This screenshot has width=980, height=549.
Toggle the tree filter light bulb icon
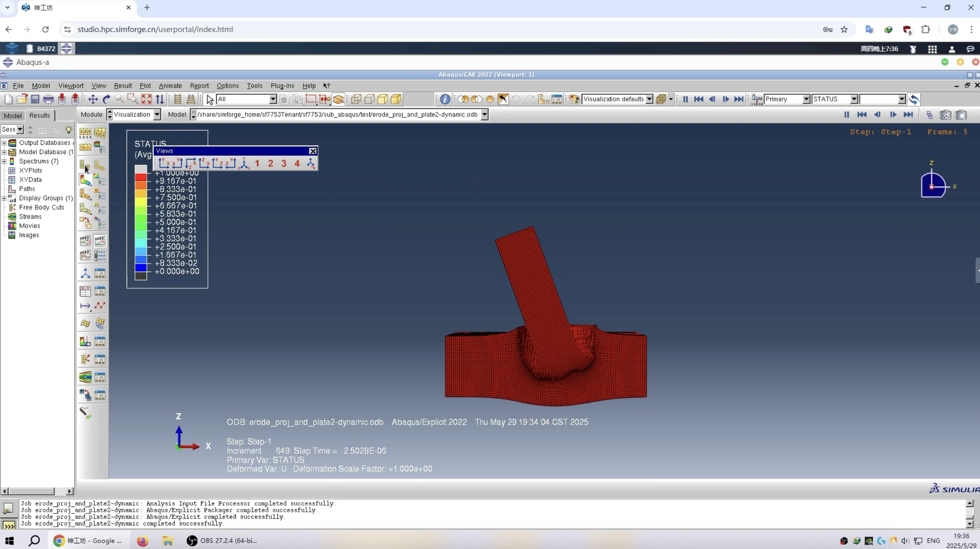click(69, 130)
